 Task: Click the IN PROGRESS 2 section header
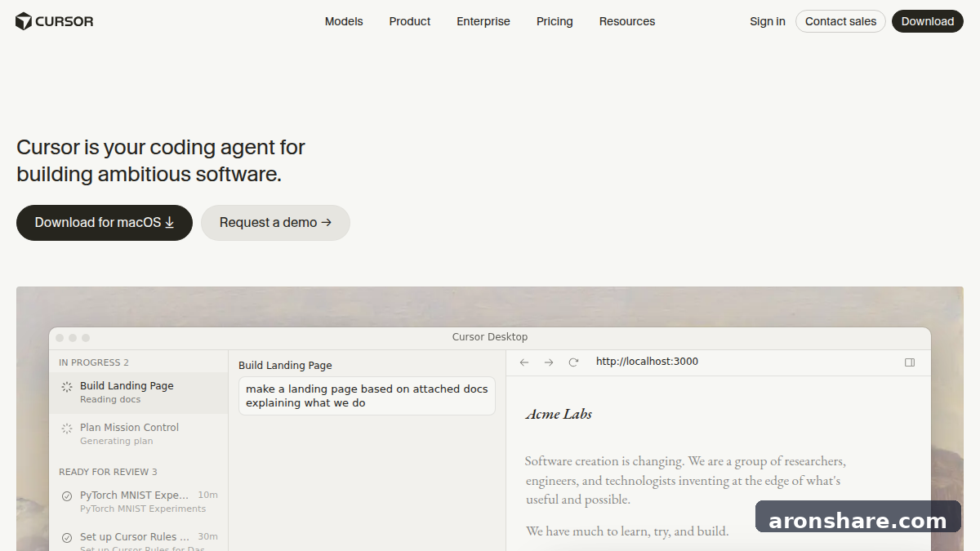coord(94,362)
